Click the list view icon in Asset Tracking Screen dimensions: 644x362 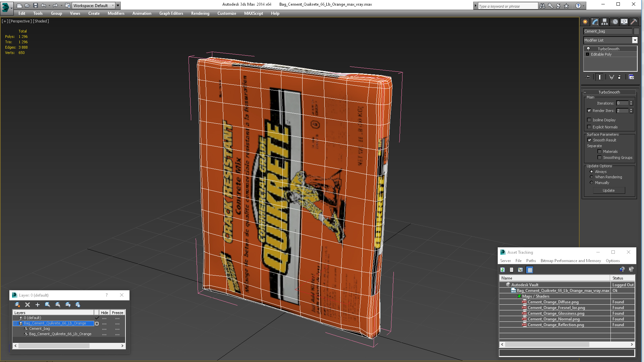tap(512, 270)
